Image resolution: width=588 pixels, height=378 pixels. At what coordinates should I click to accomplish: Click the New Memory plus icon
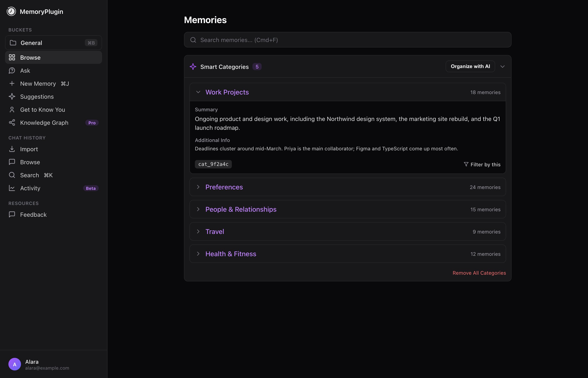12,83
